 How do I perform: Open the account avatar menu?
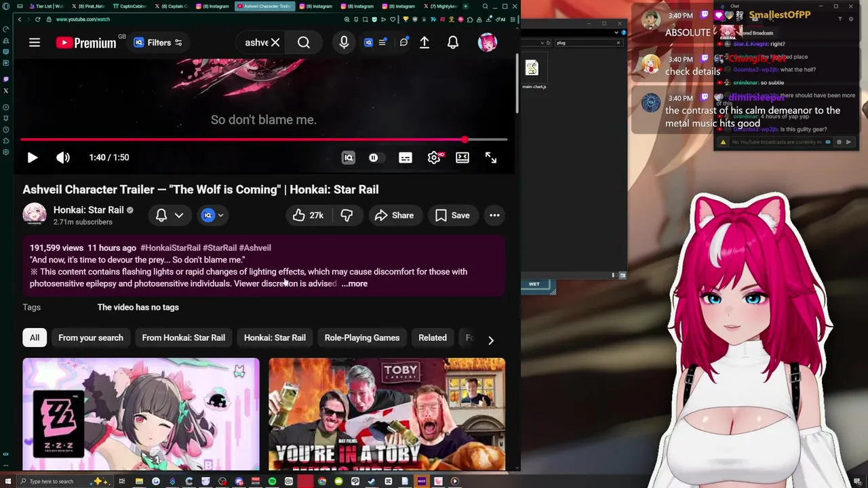488,43
